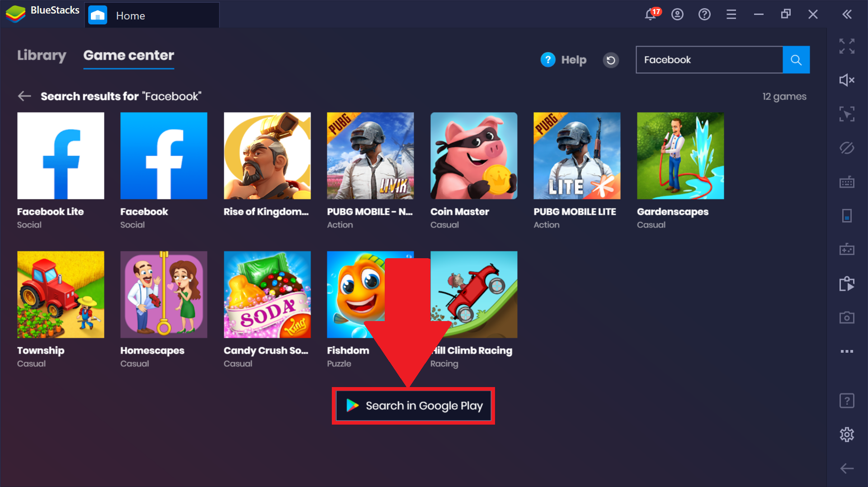Toggle fullscreen mode icon
The width and height of the screenshot is (868, 487).
(x=847, y=46)
